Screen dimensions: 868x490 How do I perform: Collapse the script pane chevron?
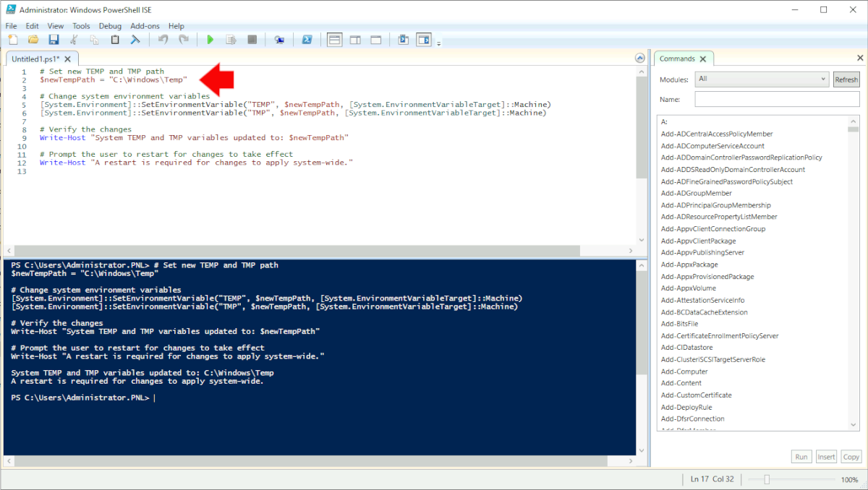[x=639, y=59]
